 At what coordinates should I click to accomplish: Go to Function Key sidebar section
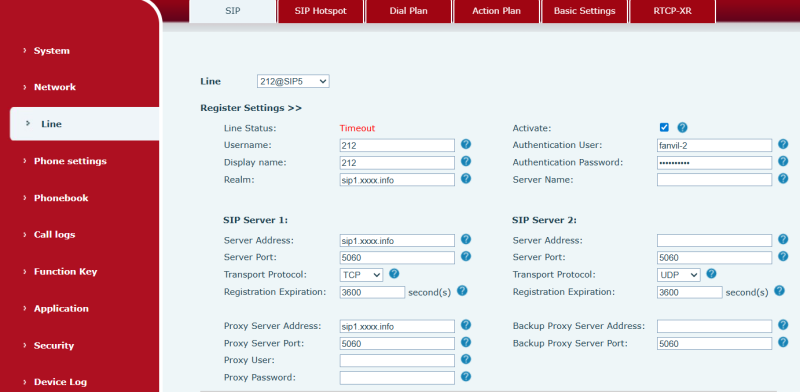pyautogui.click(x=65, y=272)
